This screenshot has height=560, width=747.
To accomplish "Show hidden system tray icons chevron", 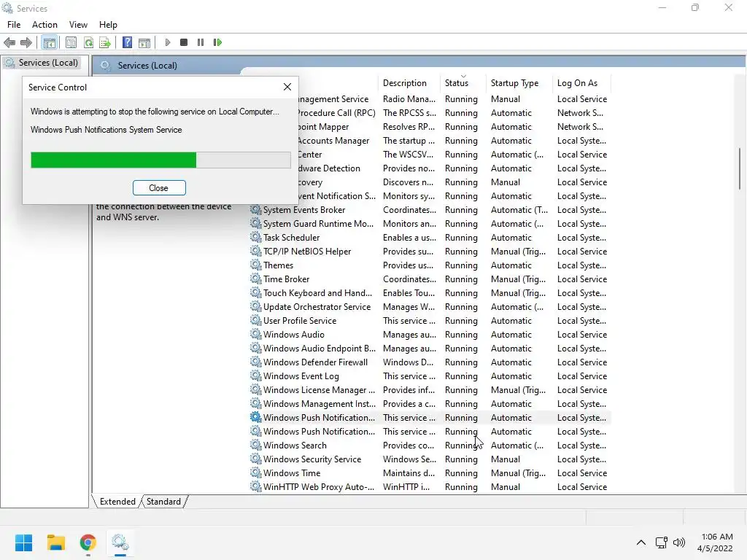I will click(641, 542).
